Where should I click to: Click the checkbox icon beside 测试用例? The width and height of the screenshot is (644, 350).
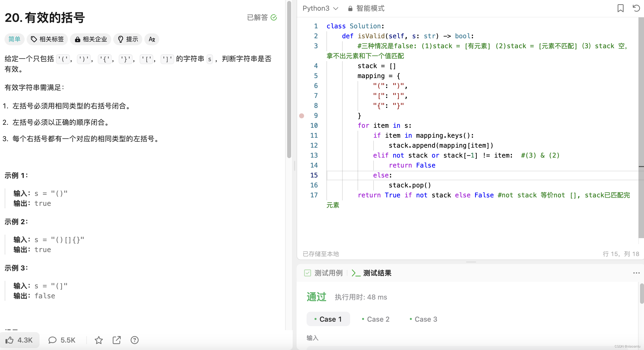(308, 273)
